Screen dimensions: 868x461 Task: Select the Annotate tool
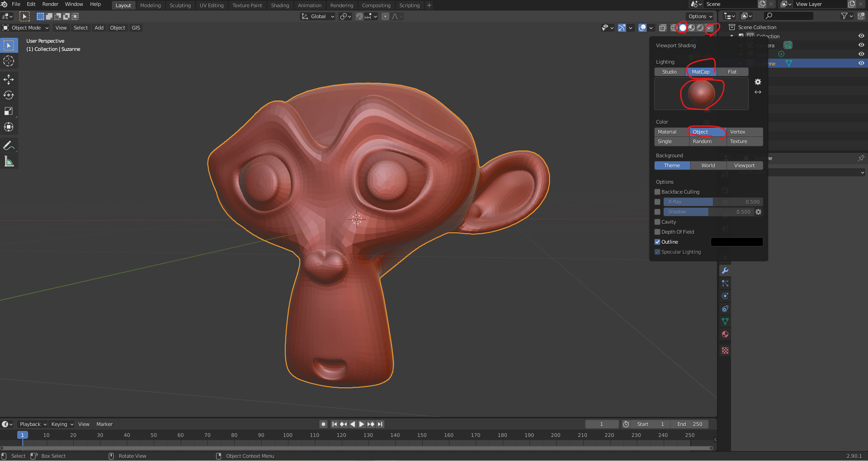point(9,145)
